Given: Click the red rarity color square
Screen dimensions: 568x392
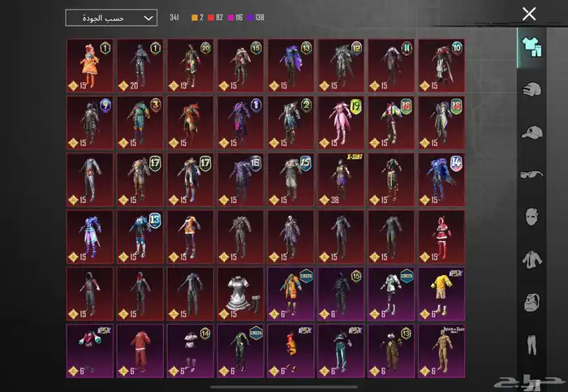Looking at the screenshot, I should click(212, 18).
